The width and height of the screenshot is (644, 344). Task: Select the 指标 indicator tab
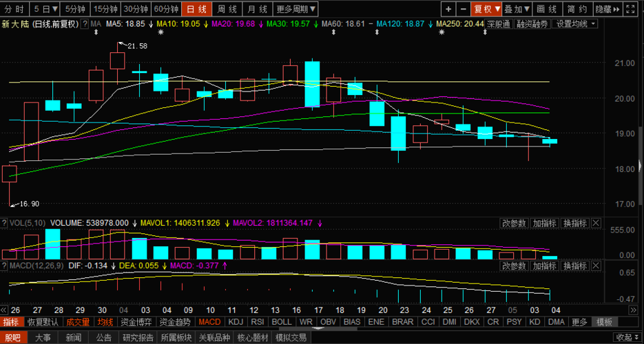(11, 322)
